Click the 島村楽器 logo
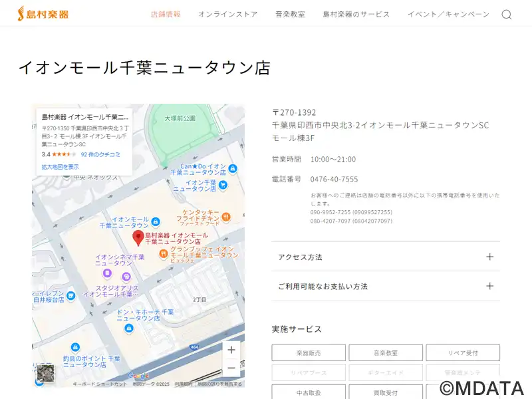Viewport: 532px width, 399px height. pos(43,14)
